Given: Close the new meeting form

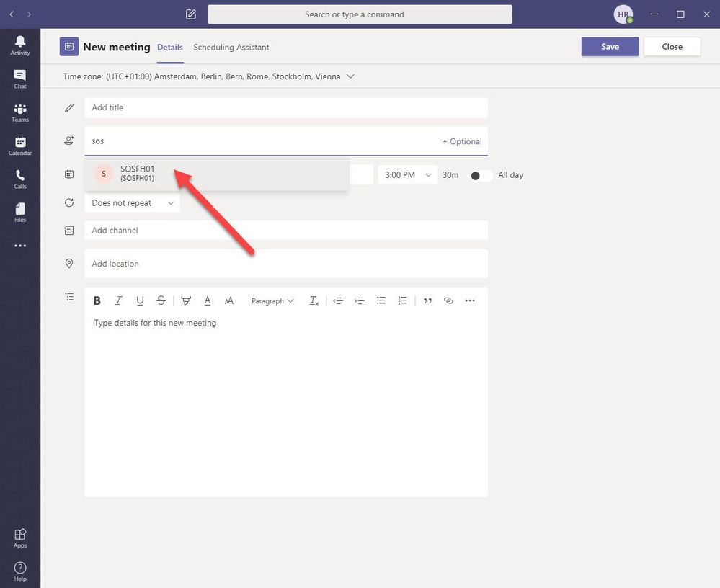Looking at the screenshot, I should point(672,46).
